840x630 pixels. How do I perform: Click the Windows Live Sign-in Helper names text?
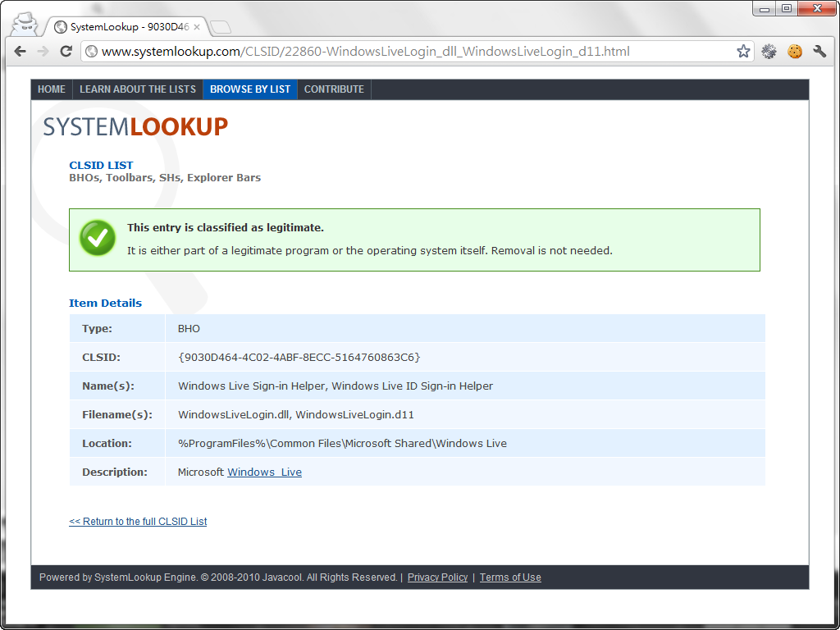[x=336, y=386]
